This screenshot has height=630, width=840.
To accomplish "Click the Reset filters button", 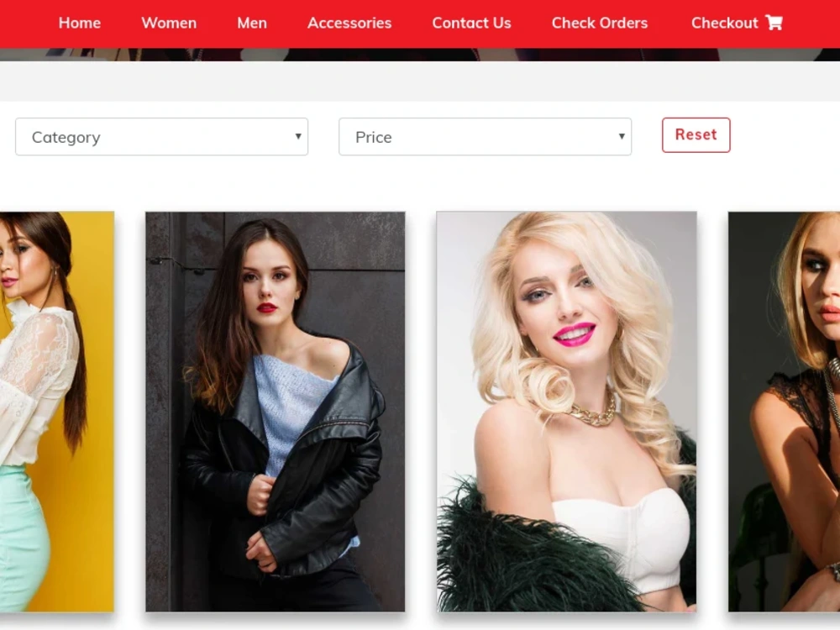I will (696, 135).
